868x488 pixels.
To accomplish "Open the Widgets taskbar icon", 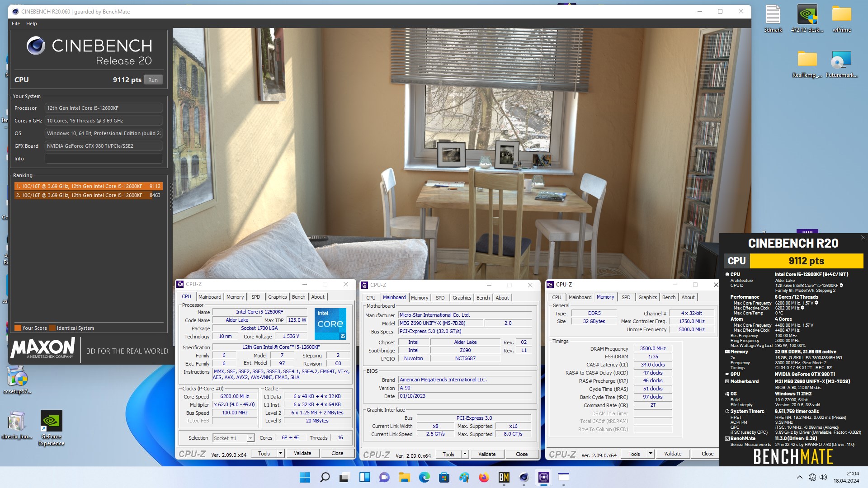I will (364, 477).
